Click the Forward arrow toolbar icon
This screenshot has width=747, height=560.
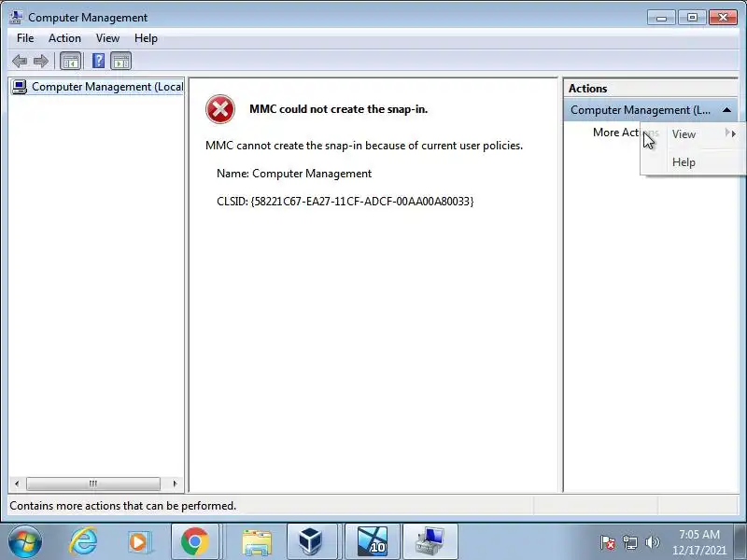pos(41,61)
